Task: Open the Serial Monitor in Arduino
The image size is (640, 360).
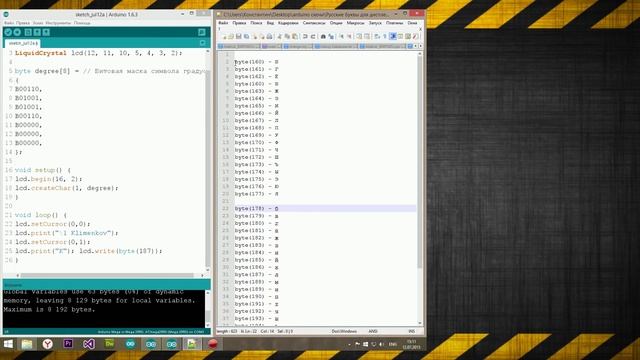Action: [x=202, y=32]
